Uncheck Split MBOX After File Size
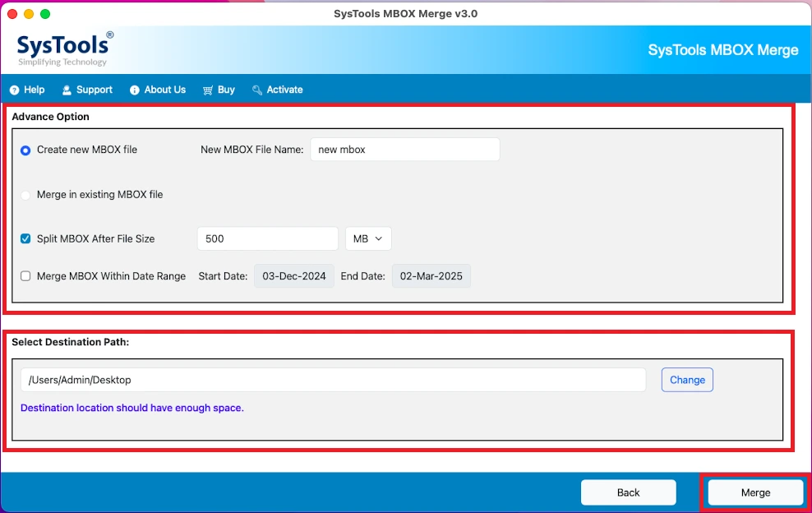 tap(25, 239)
